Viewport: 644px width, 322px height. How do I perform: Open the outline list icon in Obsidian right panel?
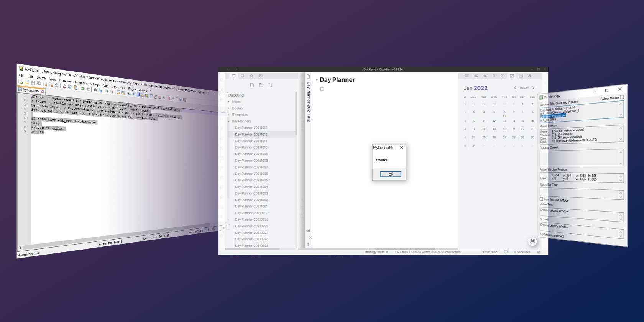(467, 76)
